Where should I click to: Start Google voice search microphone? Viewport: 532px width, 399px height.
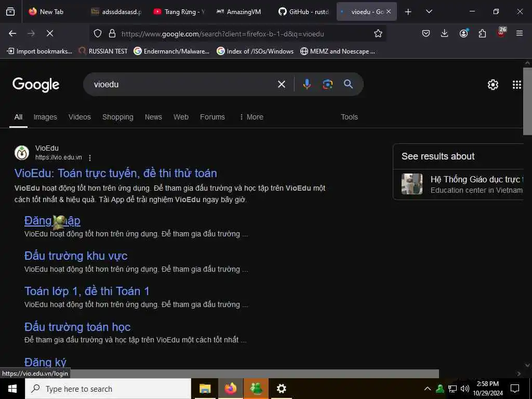point(307,84)
